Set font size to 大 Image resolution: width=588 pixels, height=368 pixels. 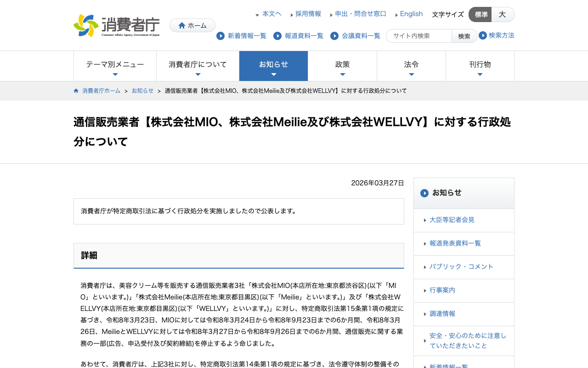(503, 15)
